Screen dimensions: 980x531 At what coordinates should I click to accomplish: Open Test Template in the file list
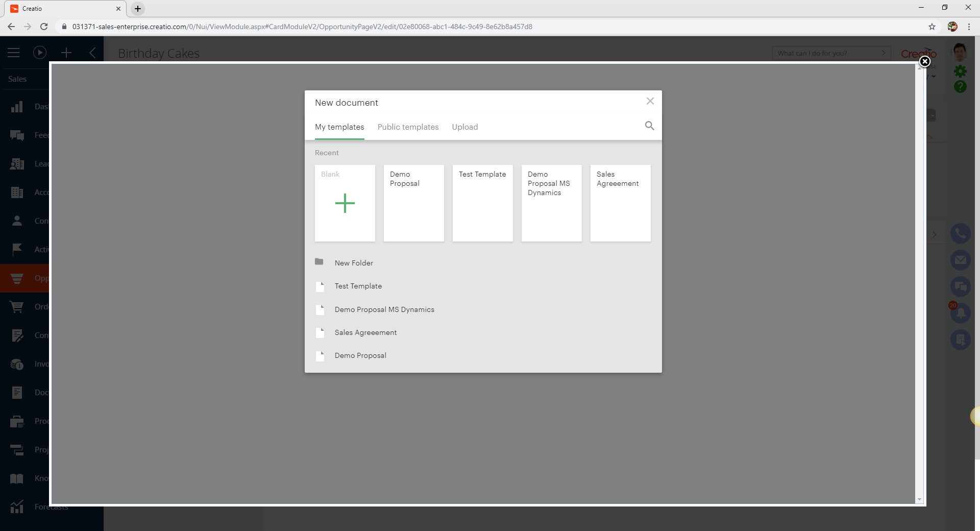click(358, 286)
